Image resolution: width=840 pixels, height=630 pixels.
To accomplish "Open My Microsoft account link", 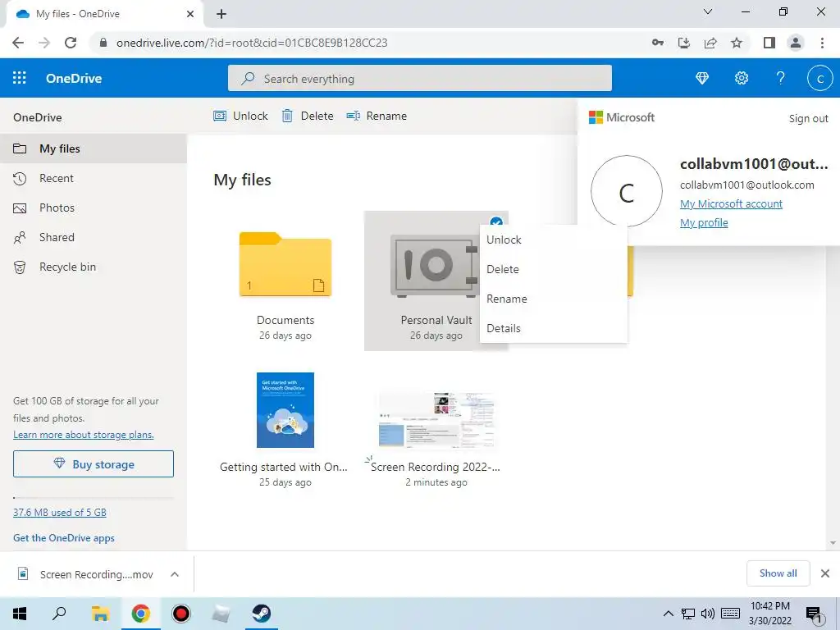I will [731, 203].
